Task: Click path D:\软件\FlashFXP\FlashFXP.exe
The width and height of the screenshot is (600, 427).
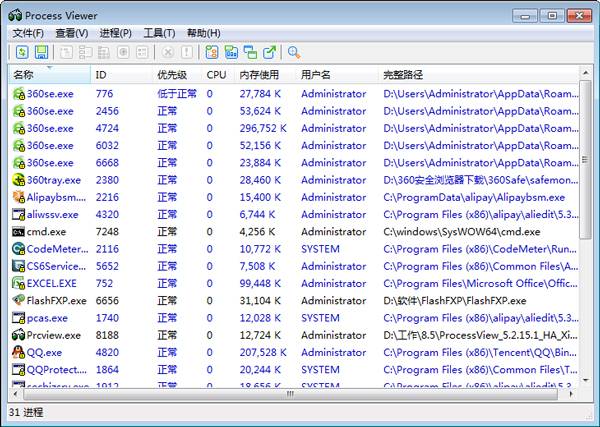Action: [x=455, y=300]
